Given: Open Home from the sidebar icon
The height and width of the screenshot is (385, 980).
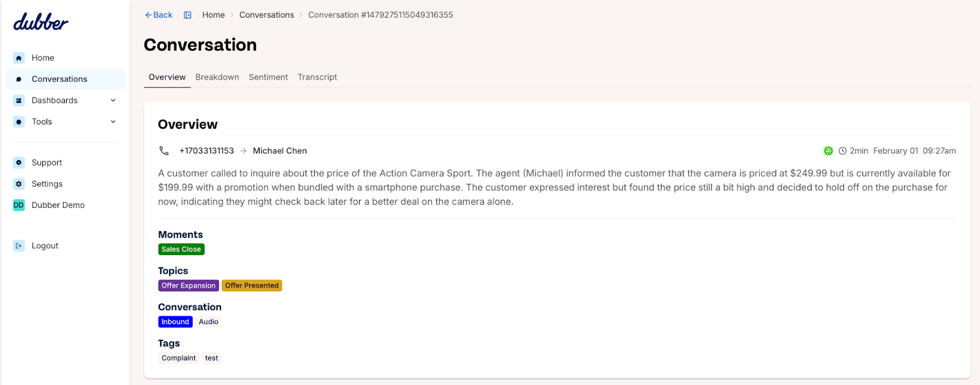Looking at the screenshot, I should click(19, 58).
